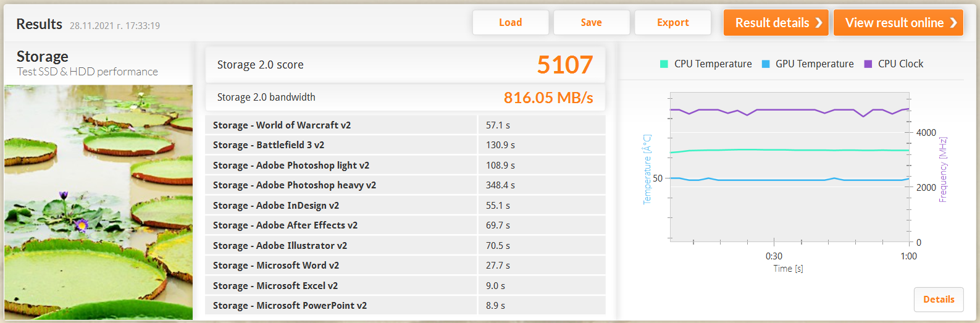Click the 4000 frequency axis tick label

[926, 133]
